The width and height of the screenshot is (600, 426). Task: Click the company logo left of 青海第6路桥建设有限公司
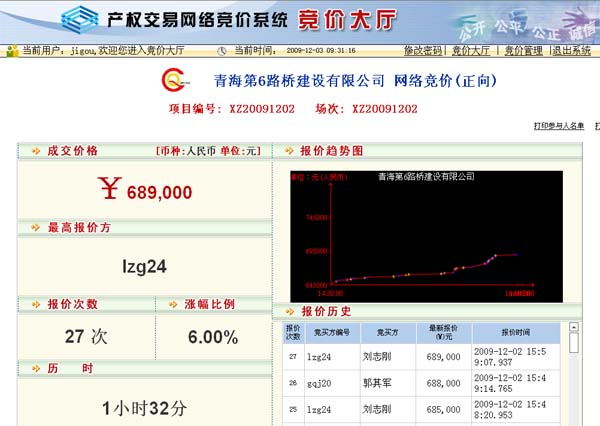coord(171,81)
